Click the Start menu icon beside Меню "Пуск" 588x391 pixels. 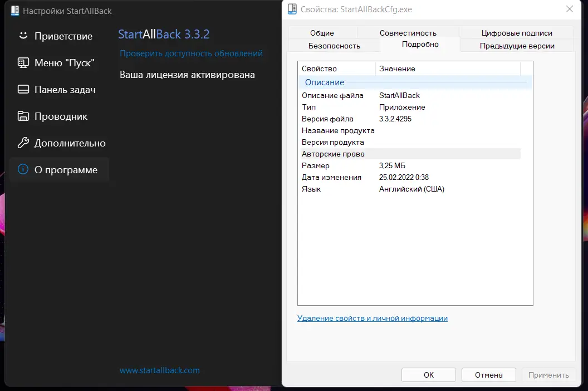pos(23,63)
